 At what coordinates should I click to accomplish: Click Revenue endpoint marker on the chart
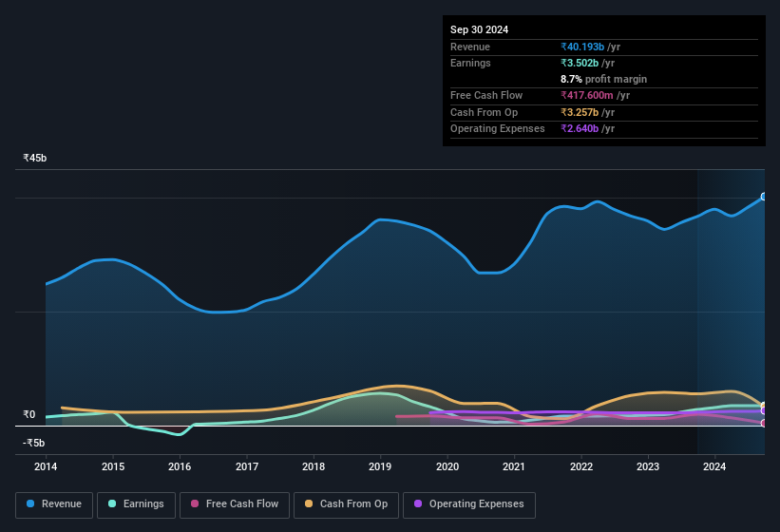coord(764,197)
